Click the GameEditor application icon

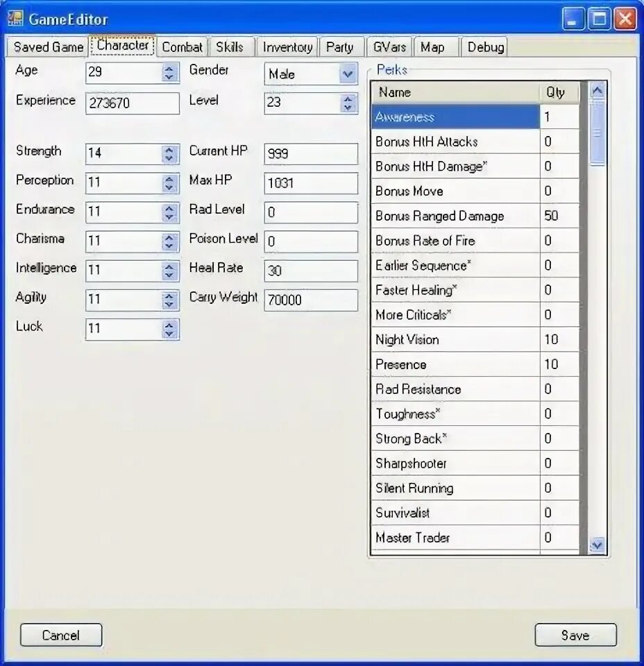14,19
